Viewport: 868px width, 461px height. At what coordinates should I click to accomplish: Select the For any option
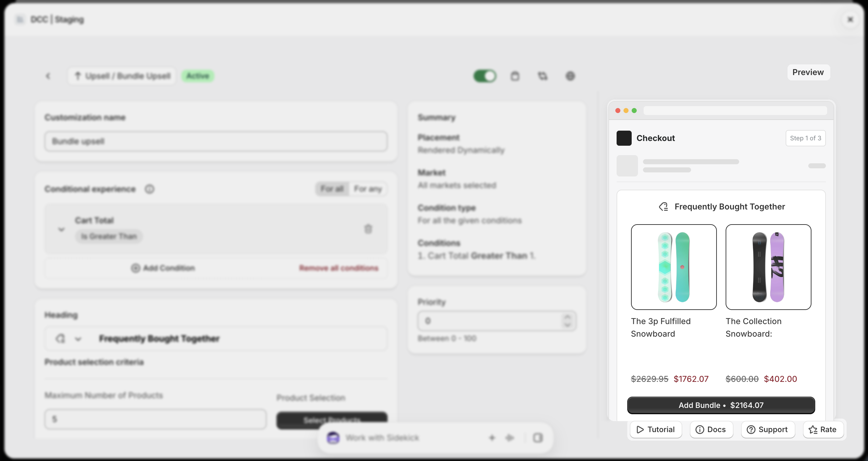point(368,189)
